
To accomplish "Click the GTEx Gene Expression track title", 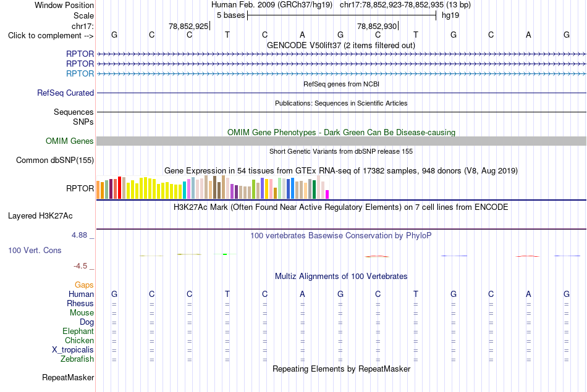I will pyautogui.click(x=341, y=170).
